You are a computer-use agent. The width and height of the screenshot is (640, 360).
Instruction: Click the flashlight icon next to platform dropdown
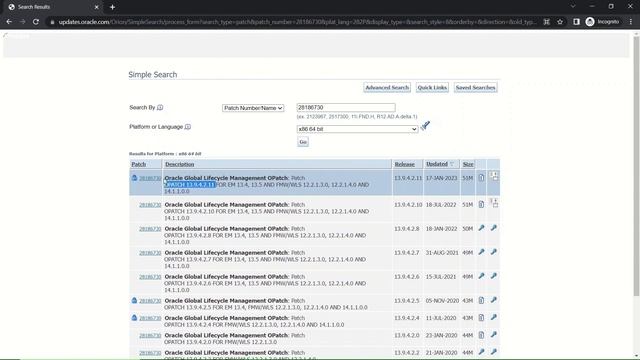pyautogui.click(x=425, y=125)
